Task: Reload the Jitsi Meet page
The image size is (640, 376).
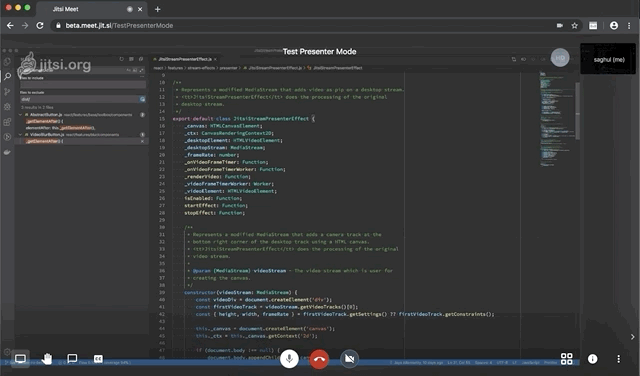Action: [40, 25]
